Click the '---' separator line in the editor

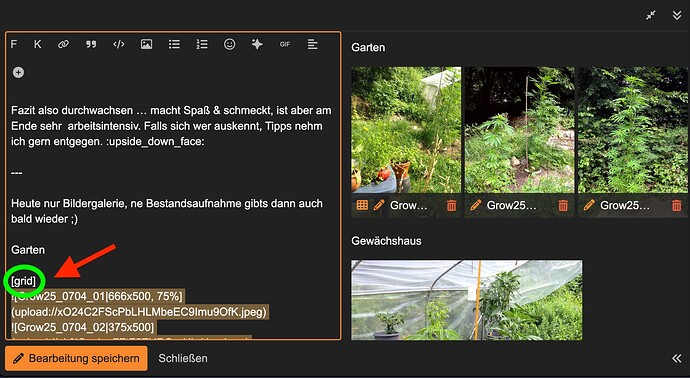17,172
